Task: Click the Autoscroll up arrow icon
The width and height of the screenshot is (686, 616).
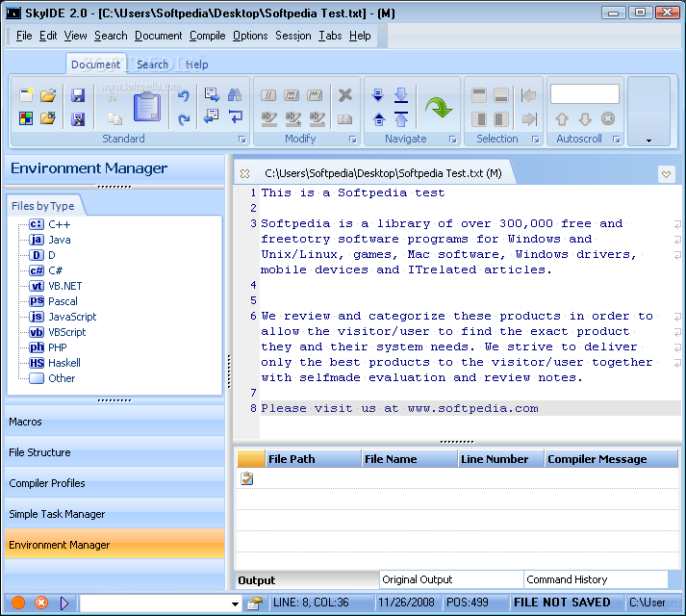Action: [x=562, y=118]
